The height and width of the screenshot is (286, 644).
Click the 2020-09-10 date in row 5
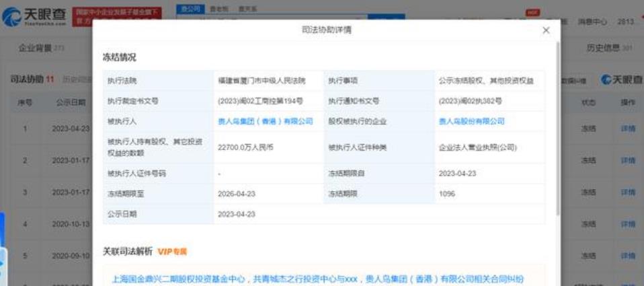(71, 256)
